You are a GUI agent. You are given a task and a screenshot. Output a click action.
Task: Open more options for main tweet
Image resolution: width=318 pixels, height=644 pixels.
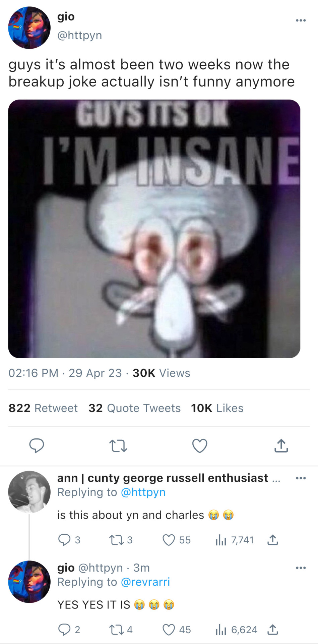point(301,20)
